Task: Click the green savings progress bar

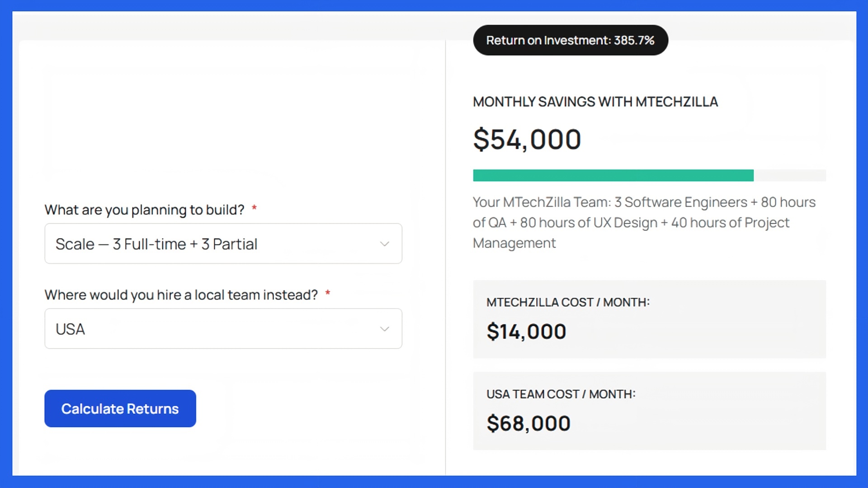Action: pos(613,175)
